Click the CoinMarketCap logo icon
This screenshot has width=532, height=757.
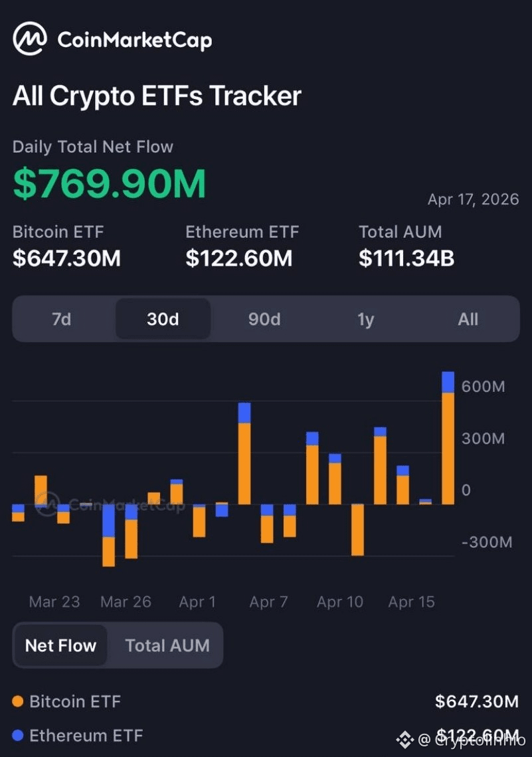pyautogui.click(x=30, y=39)
